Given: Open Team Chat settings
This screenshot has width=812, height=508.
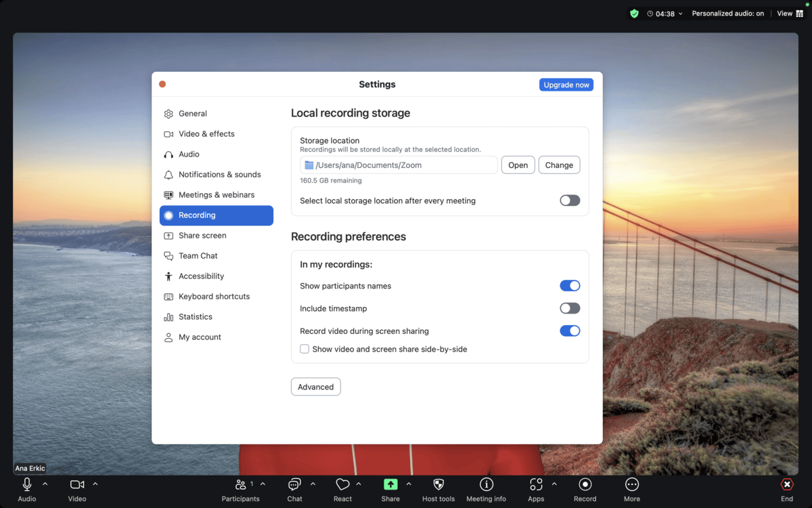Looking at the screenshot, I should [217, 256].
